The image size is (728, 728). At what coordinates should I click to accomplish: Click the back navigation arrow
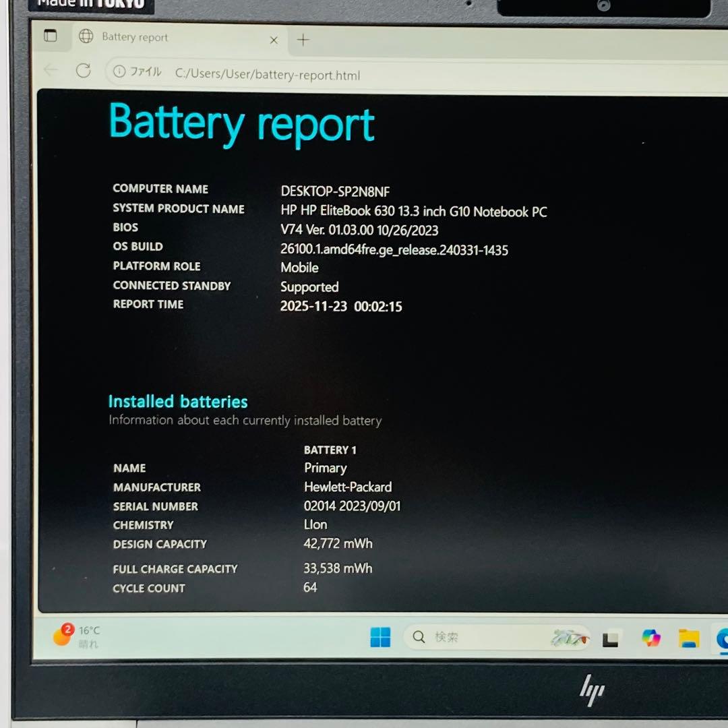pos(51,70)
